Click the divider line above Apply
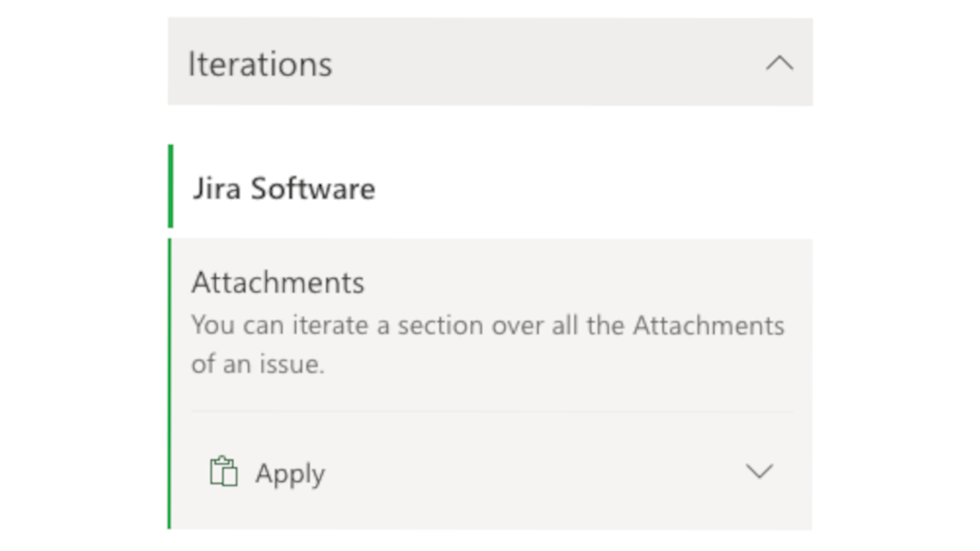 pyautogui.click(x=491, y=412)
